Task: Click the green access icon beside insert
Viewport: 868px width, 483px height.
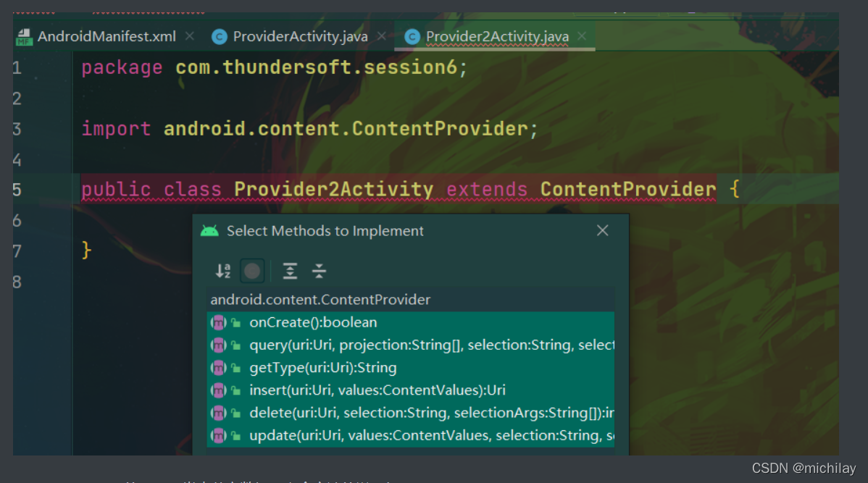Action: [236, 390]
